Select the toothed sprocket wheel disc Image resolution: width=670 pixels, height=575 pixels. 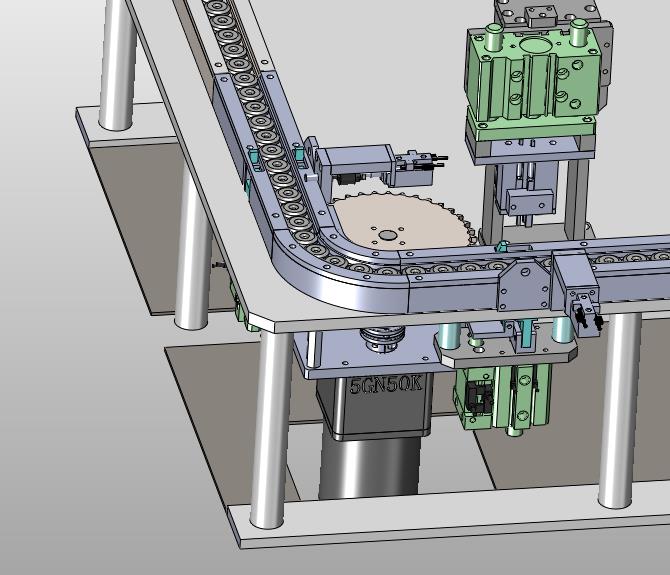(402, 222)
